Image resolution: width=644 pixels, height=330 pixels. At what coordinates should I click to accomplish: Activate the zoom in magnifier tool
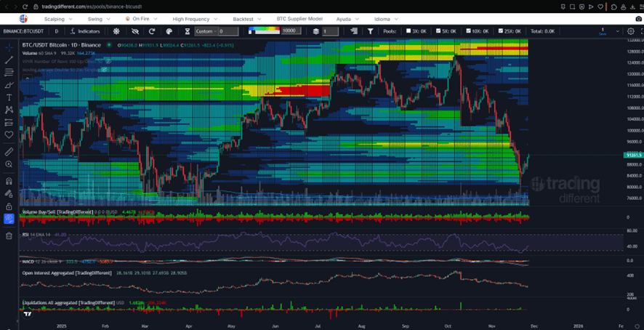click(9, 164)
